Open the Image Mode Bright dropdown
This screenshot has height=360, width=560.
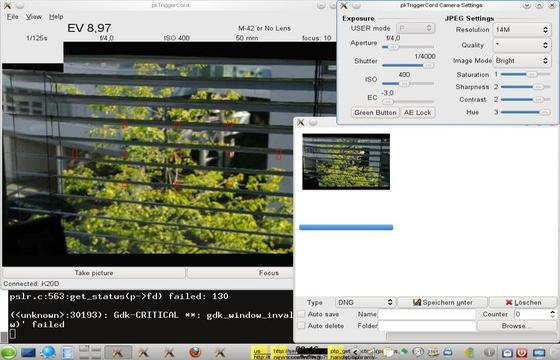click(522, 61)
